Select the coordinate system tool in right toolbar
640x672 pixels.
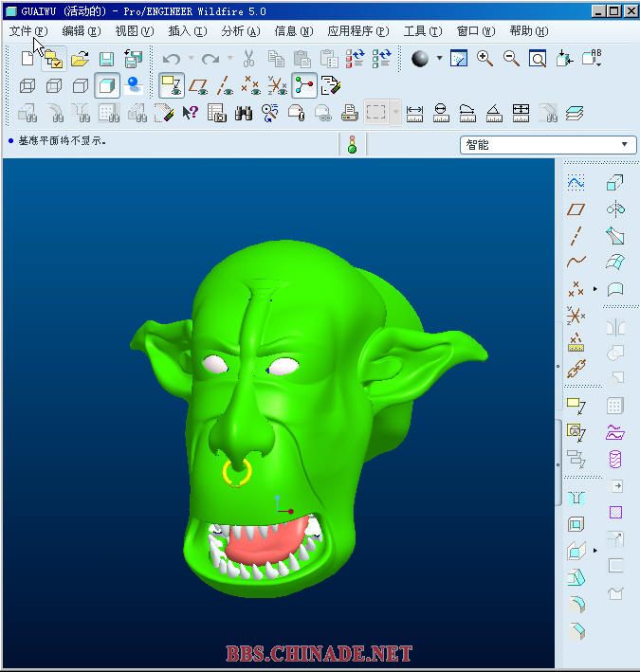coord(576,316)
